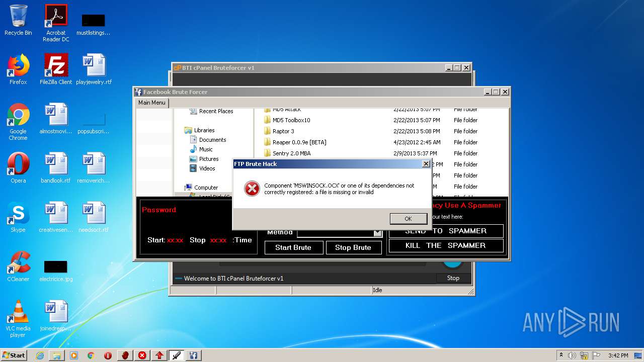Click OK in FTP Brute Hack dialog
This screenshot has height=362, width=644.
(x=408, y=219)
